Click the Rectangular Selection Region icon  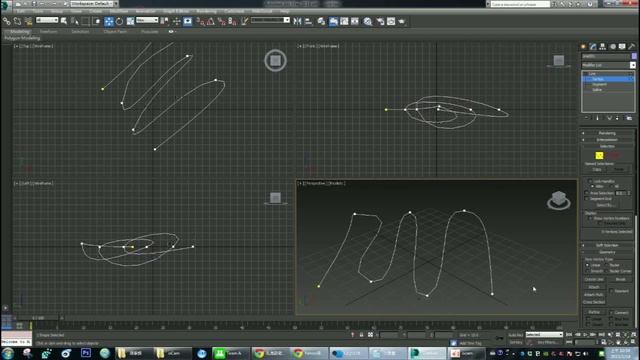coord(86,21)
